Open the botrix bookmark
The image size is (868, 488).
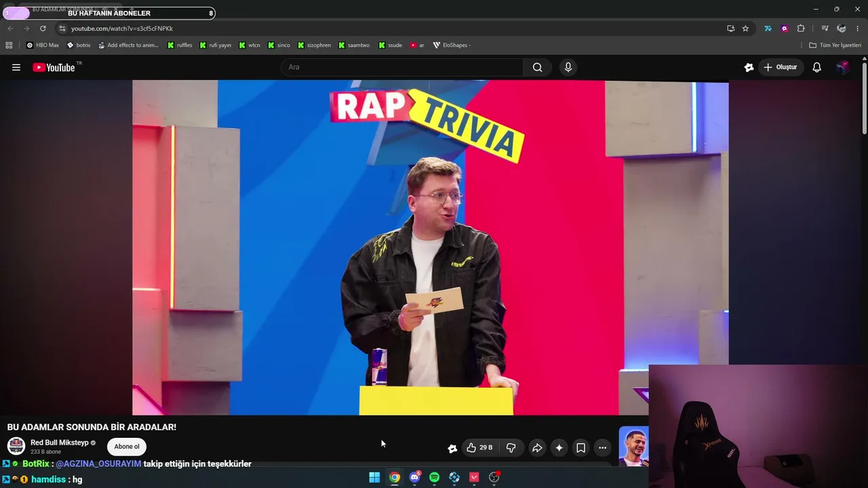point(79,45)
